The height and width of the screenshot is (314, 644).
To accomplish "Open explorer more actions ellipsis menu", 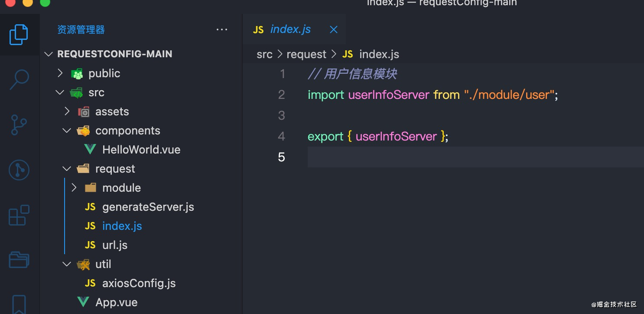I will coord(222,29).
